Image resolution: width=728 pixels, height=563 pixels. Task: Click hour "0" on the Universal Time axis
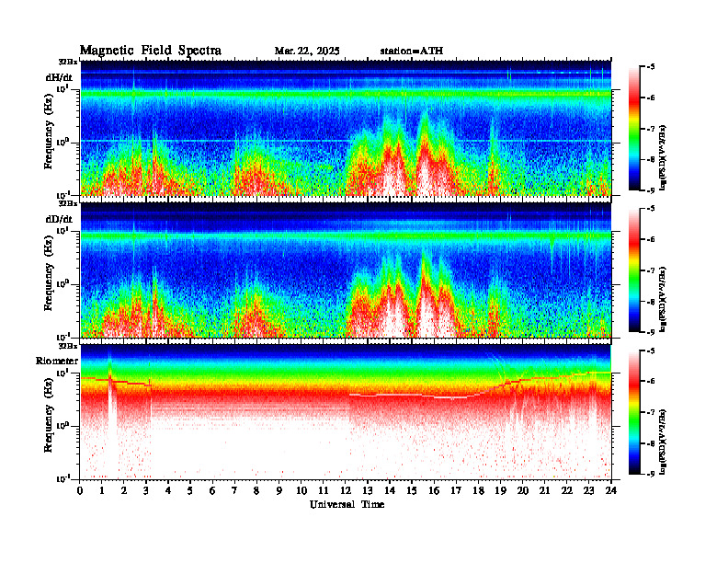80,491
